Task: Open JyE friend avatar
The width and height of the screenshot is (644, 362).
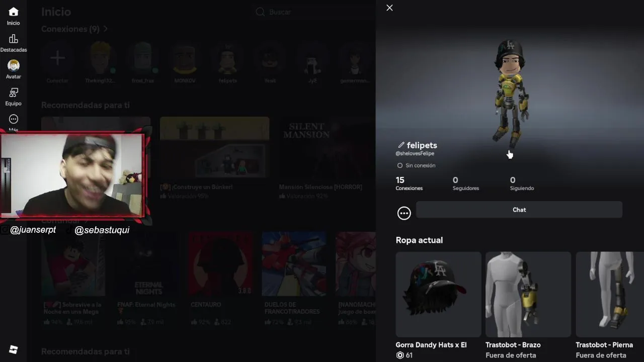Action: [313, 58]
